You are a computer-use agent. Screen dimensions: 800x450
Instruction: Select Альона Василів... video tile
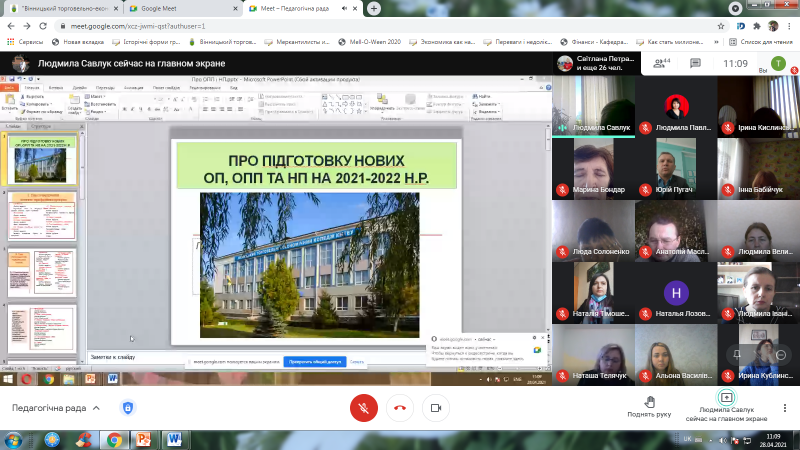pos(676,355)
